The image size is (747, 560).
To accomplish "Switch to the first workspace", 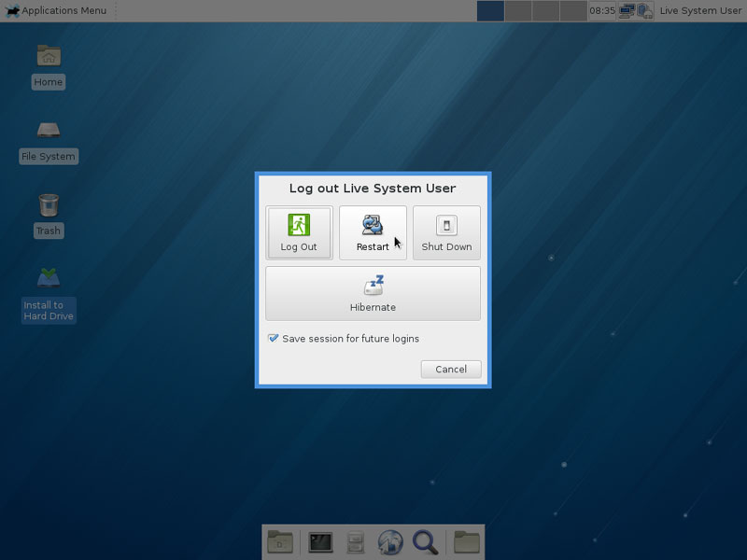I will [490, 10].
